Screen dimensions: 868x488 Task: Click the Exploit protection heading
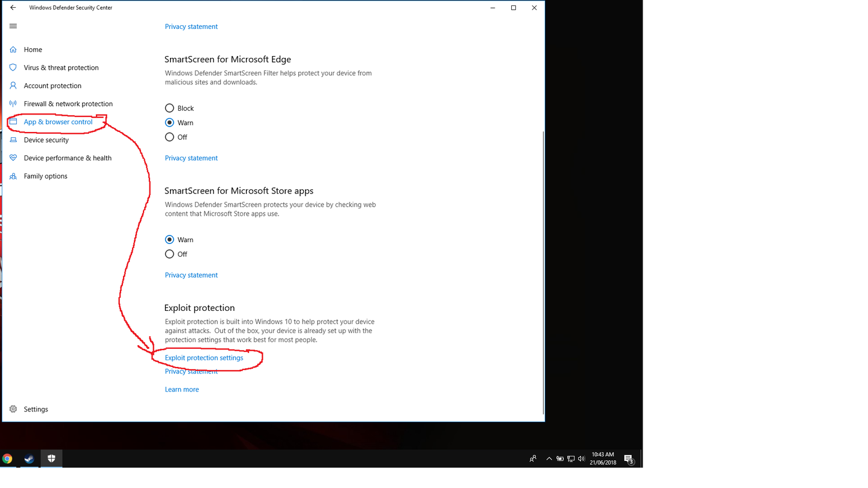point(200,307)
